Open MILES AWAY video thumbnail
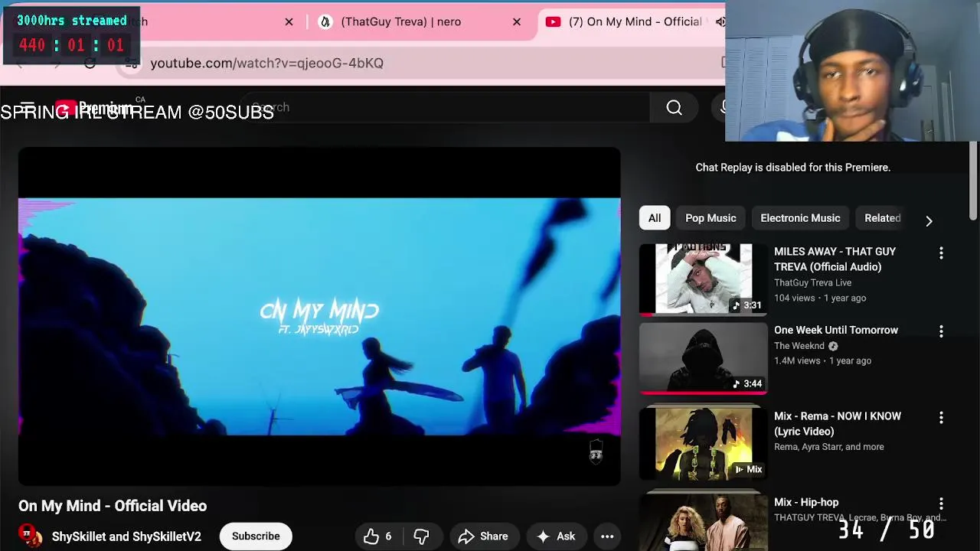Viewport: 980px width, 551px height. pos(703,279)
